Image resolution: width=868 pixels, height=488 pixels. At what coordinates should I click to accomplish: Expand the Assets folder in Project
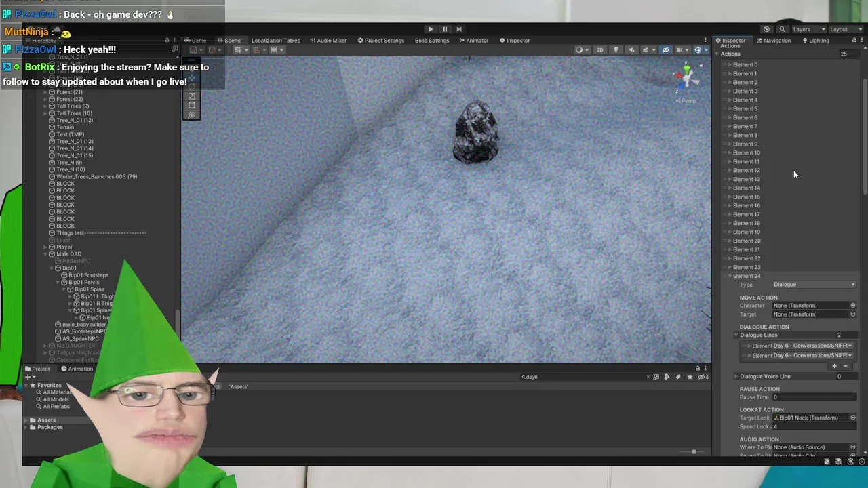[x=26, y=420]
